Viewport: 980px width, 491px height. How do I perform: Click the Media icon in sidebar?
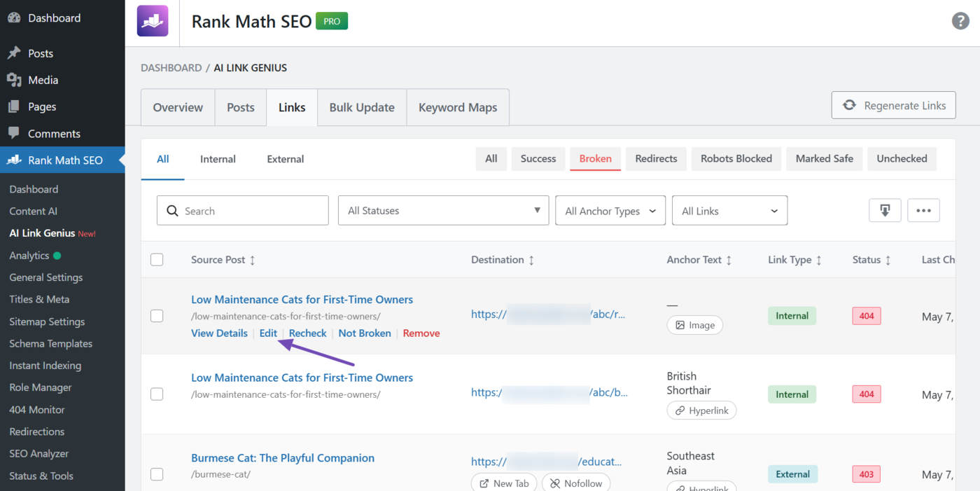14,80
